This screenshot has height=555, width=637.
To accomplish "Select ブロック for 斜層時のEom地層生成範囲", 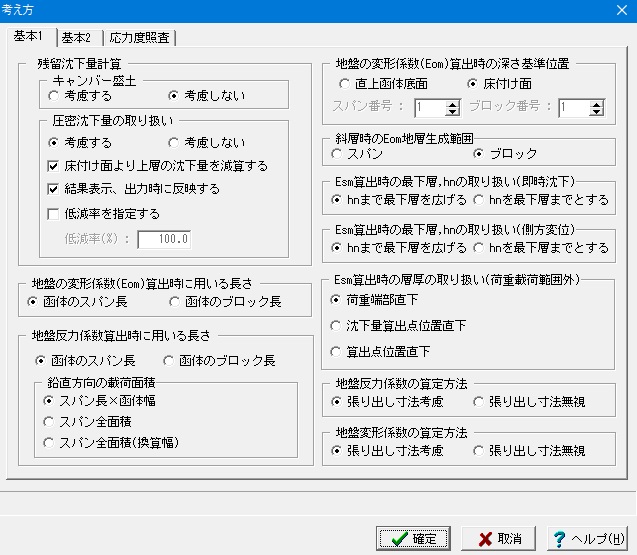I will tap(505, 154).
